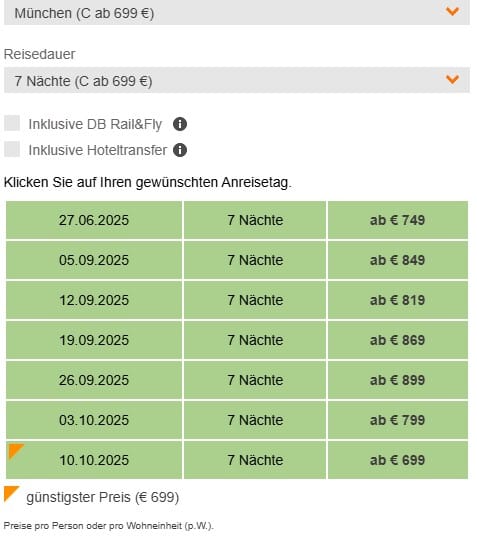Click the DB Rail&Fly info icon
This screenshot has width=477, height=541.
click(x=180, y=124)
